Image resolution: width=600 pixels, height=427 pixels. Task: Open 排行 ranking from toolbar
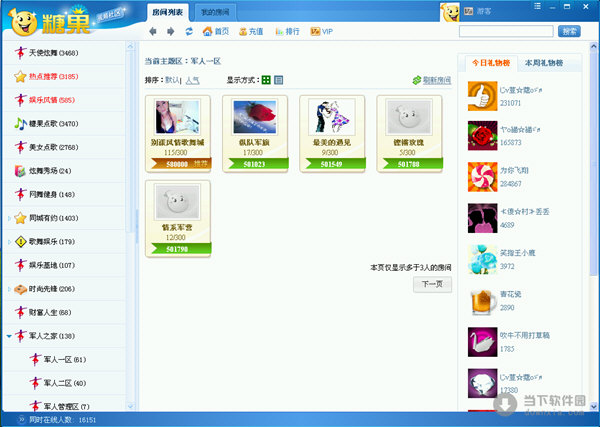[x=292, y=31]
